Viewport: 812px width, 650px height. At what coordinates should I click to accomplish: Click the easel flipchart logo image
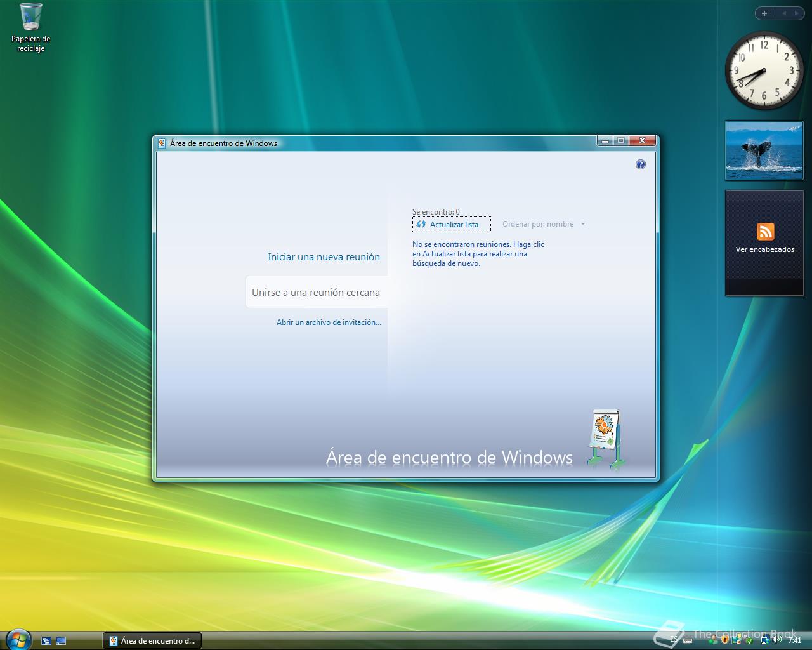click(x=605, y=438)
